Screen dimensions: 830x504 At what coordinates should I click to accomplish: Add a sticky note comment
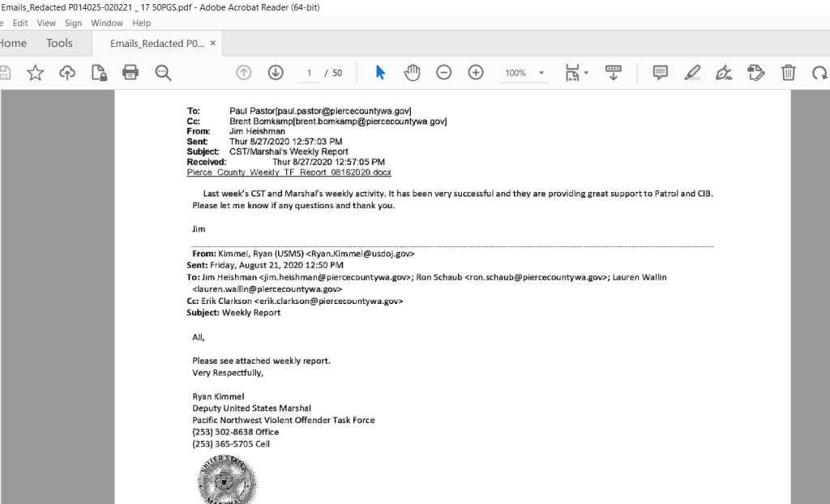[660, 73]
